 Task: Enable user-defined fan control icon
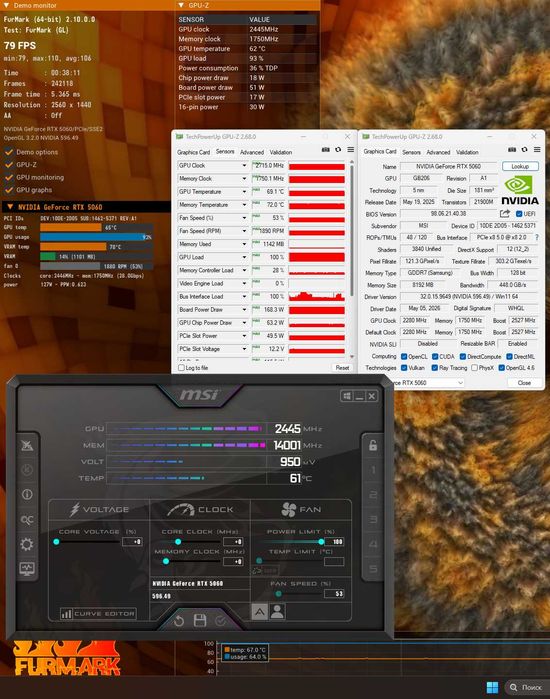[277, 611]
